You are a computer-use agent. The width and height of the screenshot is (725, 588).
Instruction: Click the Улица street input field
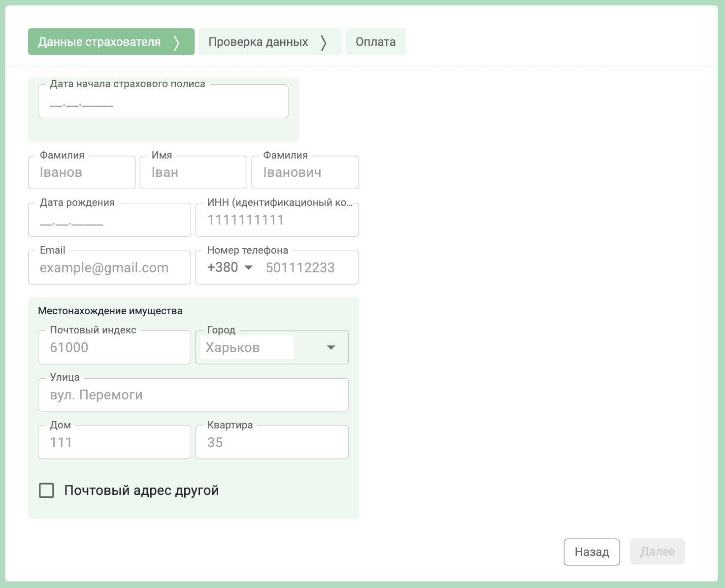point(193,395)
